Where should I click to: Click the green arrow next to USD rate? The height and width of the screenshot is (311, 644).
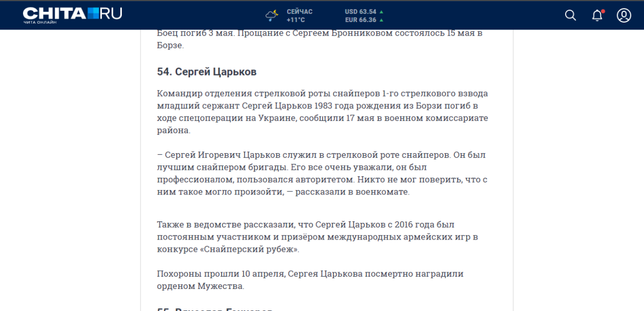pyautogui.click(x=382, y=11)
